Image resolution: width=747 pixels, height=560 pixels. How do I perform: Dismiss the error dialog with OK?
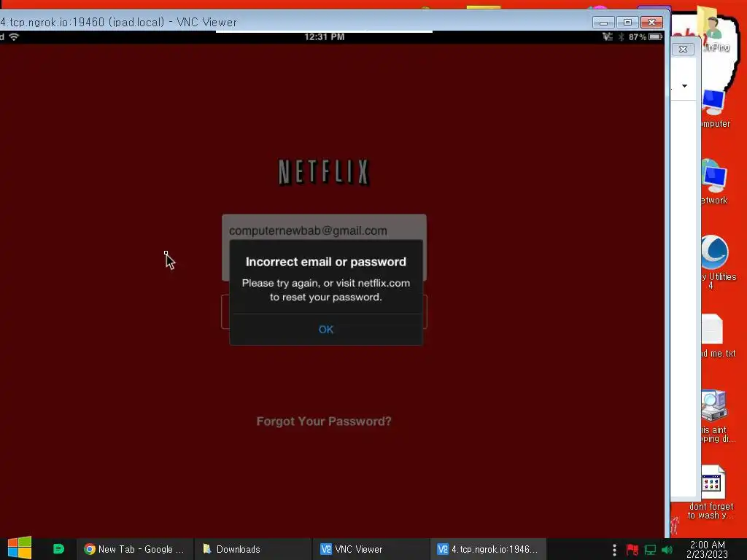point(326,330)
